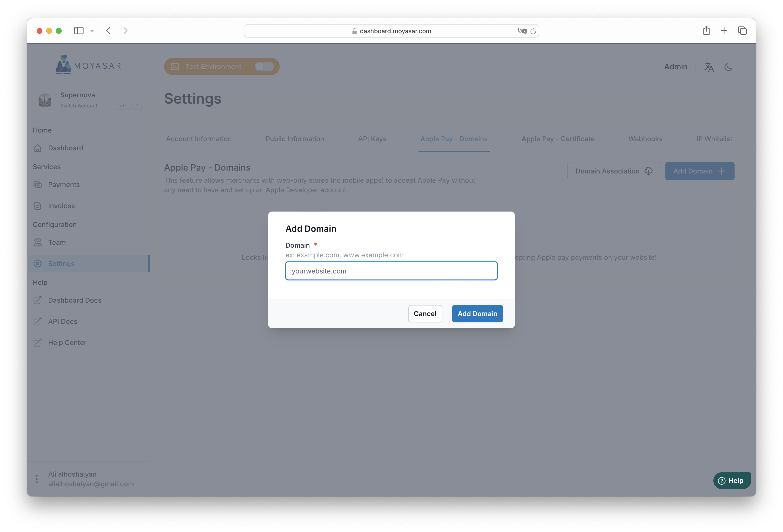The image size is (783, 532).
Task: Open the Webhooks settings tab
Action: pyautogui.click(x=645, y=139)
